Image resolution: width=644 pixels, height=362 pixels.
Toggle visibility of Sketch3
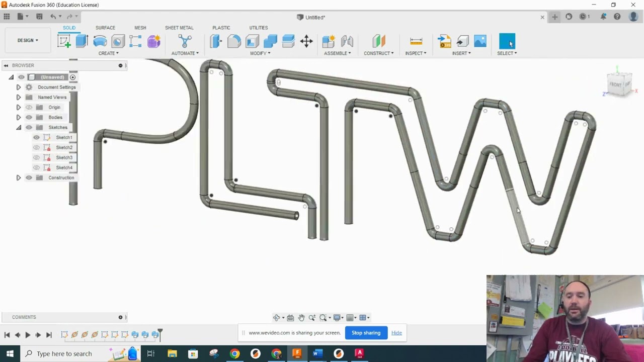click(36, 157)
